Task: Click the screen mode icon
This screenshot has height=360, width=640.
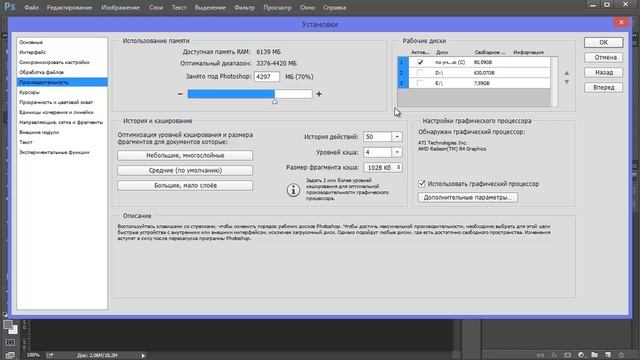Action: (10, 355)
